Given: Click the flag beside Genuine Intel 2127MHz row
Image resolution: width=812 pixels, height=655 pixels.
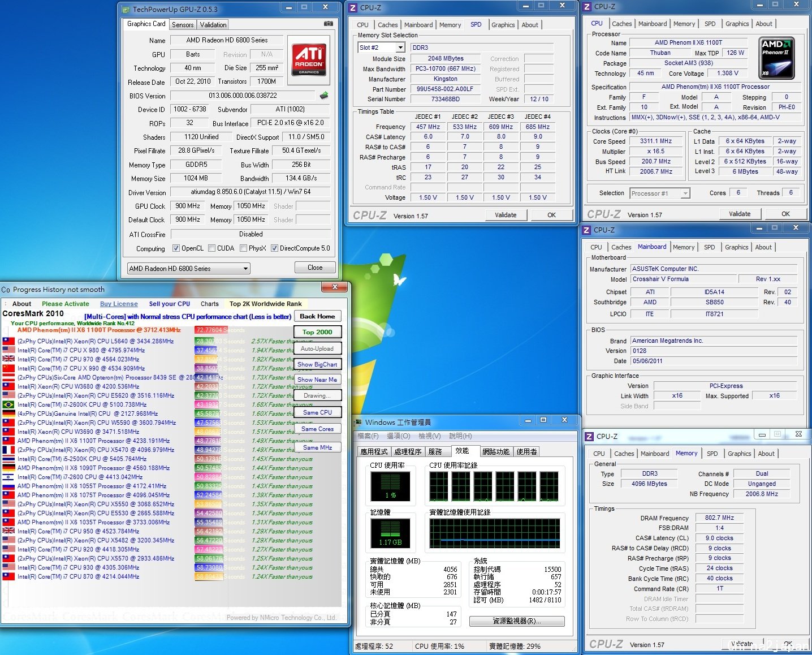Looking at the screenshot, I should point(8,413).
